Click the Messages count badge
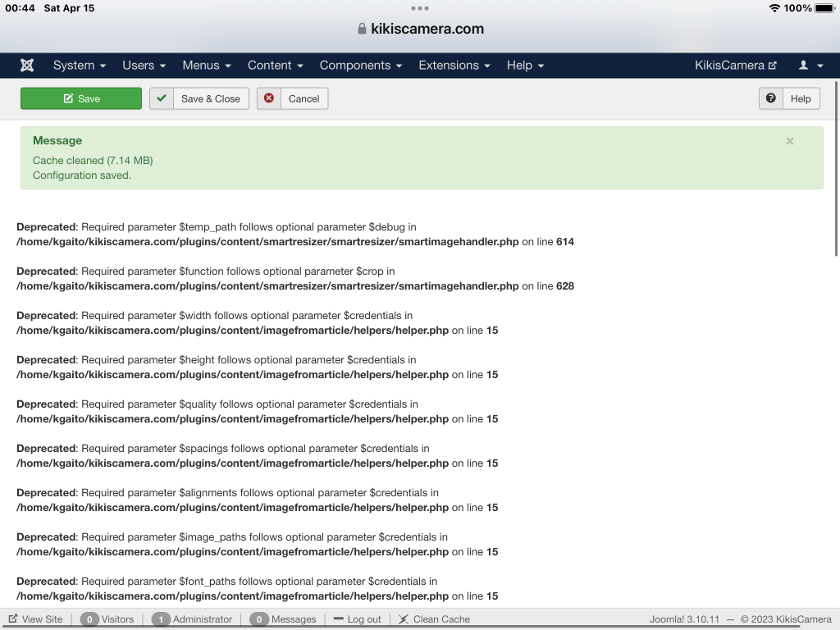 pyautogui.click(x=259, y=619)
